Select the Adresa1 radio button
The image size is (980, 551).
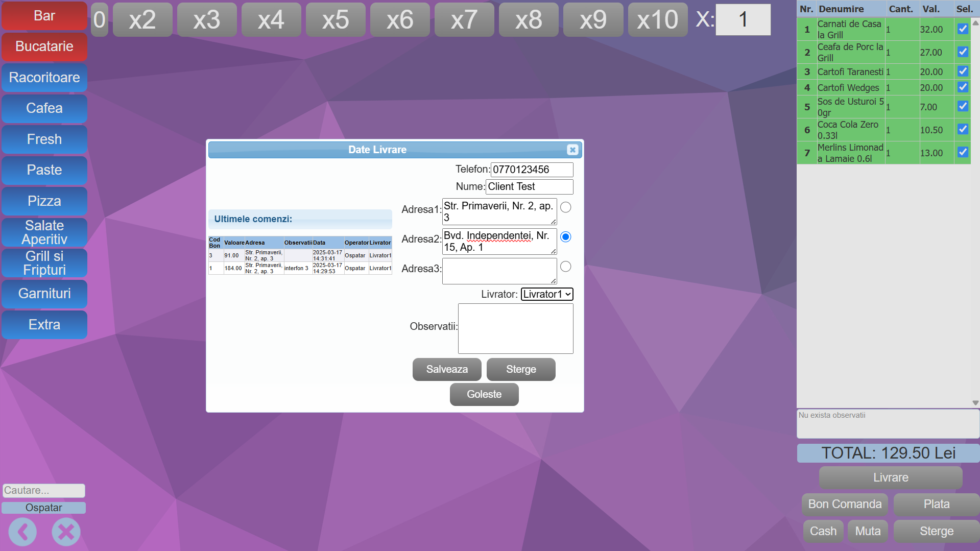565,207
